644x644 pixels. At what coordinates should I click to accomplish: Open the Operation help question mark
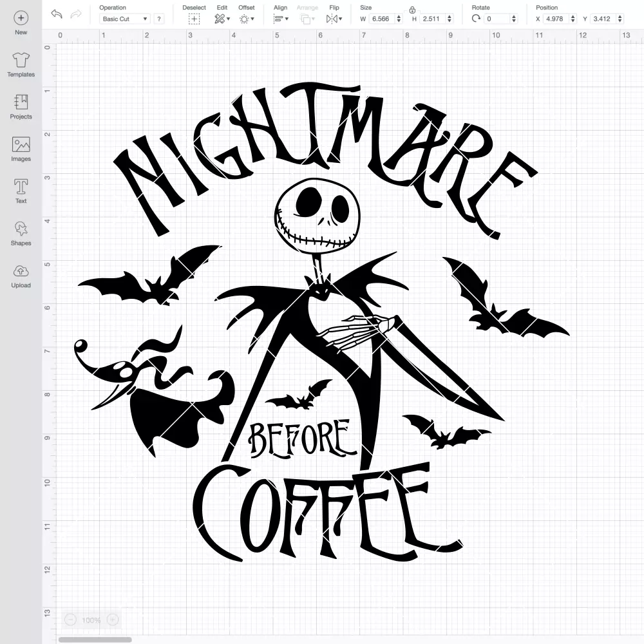(x=159, y=19)
